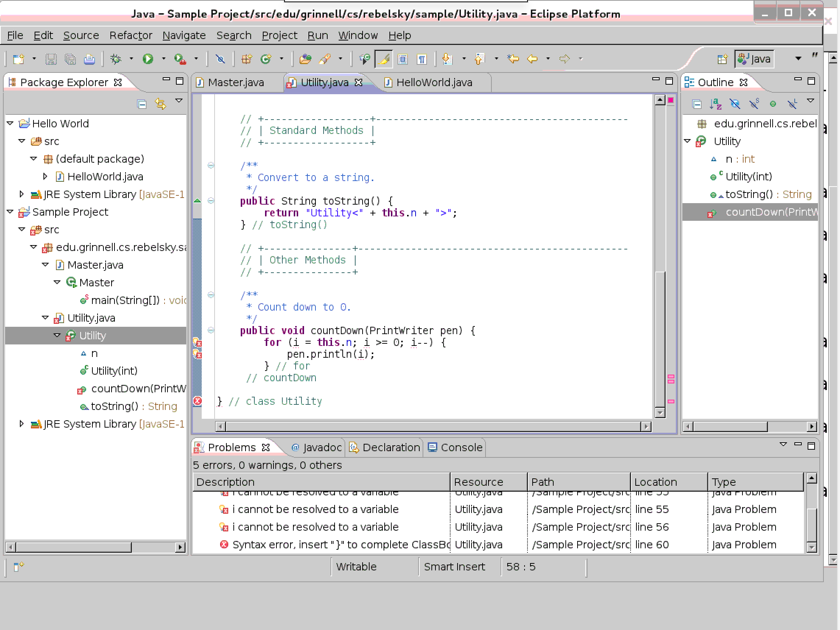Sort problems by Description column header
This screenshot has height=630, width=840.
tap(321, 482)
